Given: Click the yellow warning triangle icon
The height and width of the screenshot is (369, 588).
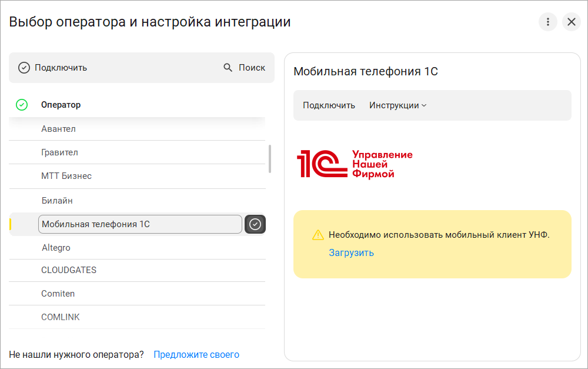Looking at the screenshot, I should [x=318, y=235].
